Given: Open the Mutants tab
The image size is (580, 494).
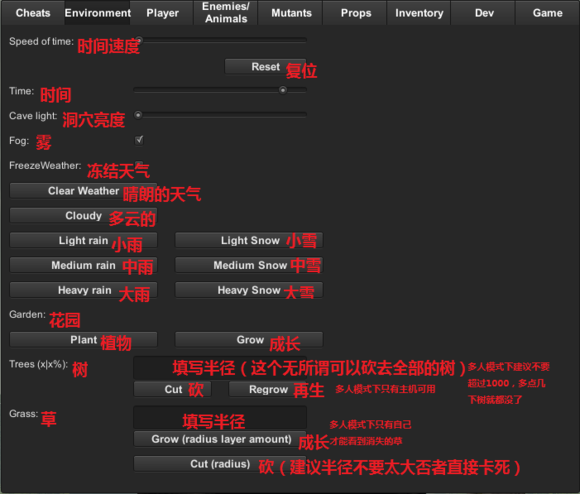Looking at the screenshot, I should (291, 13).
